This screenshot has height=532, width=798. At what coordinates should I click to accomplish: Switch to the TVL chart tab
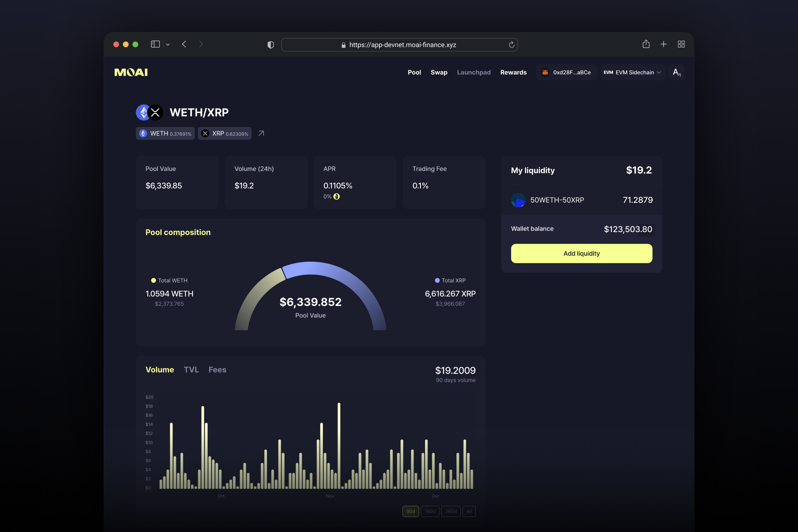(x=191, y=369)
